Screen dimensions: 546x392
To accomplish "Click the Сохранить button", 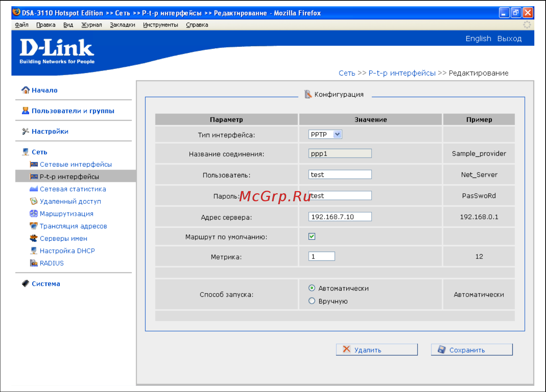I will point(472,349).
